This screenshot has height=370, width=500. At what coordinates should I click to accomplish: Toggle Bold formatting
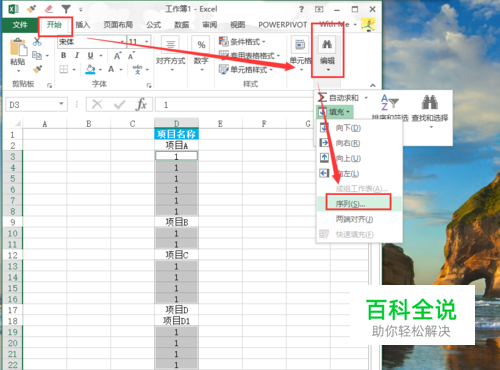[63, 55]
